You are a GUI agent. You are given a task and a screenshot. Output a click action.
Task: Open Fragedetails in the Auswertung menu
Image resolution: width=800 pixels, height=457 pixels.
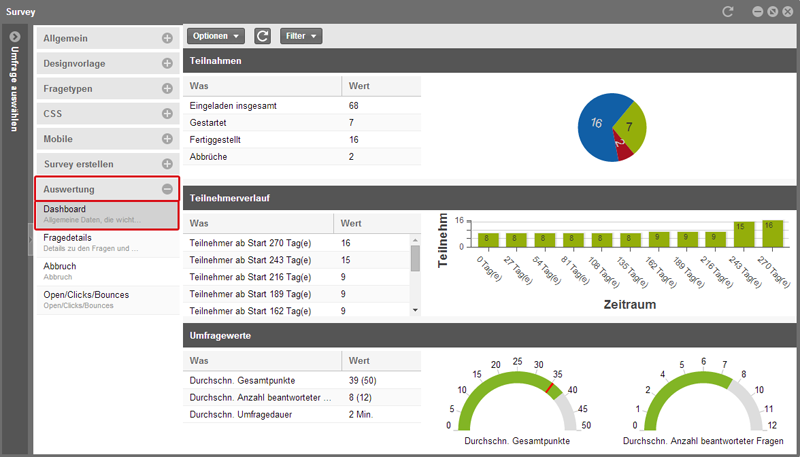(107, 242)
